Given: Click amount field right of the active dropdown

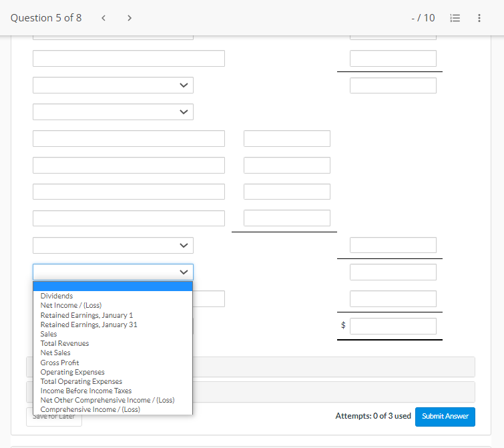Looking at the screenshot, I should (x=393, y=272).
